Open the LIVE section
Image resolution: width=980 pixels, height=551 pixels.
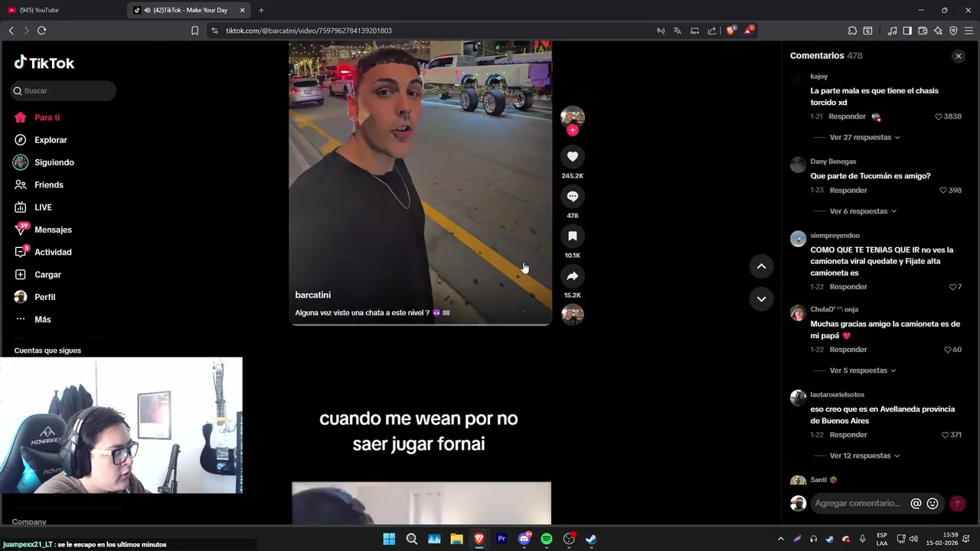pos(43,207)
